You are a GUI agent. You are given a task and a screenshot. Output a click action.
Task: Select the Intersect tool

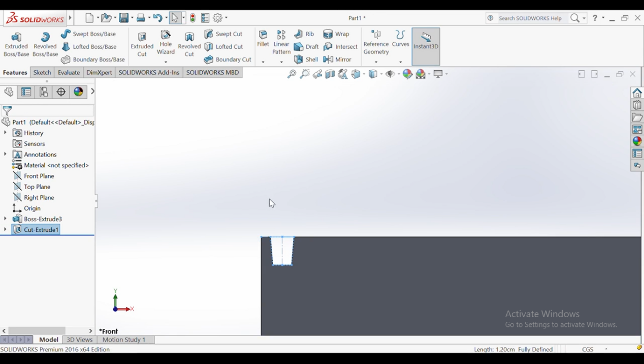point(341,47)
